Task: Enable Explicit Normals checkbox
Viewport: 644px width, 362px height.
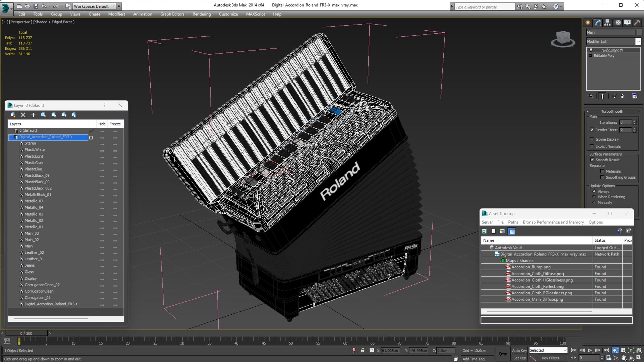Action: pyautogui.click(x=592, y=146)
